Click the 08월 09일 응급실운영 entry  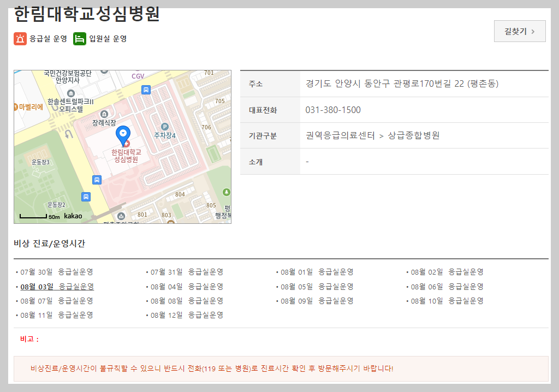[x=317, y=301]
